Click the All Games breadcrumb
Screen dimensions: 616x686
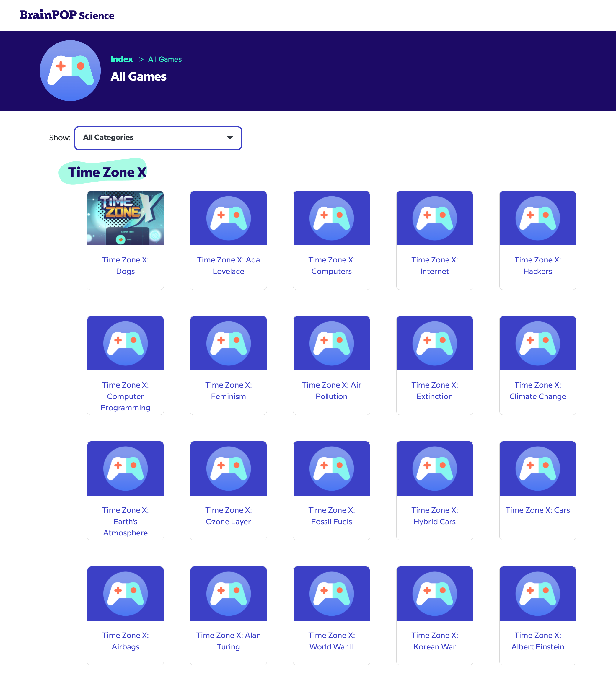tap(165, 59)
